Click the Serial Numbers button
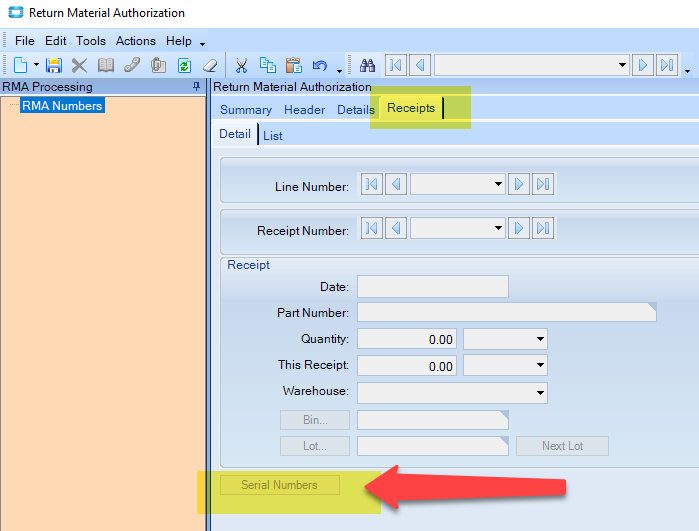699x531 pixels. coord(280,485)
